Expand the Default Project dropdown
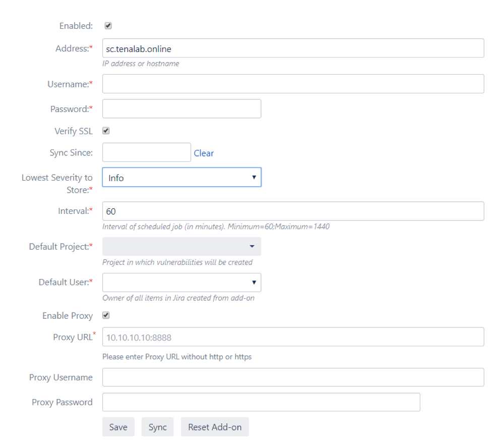 tap(181, 247)
